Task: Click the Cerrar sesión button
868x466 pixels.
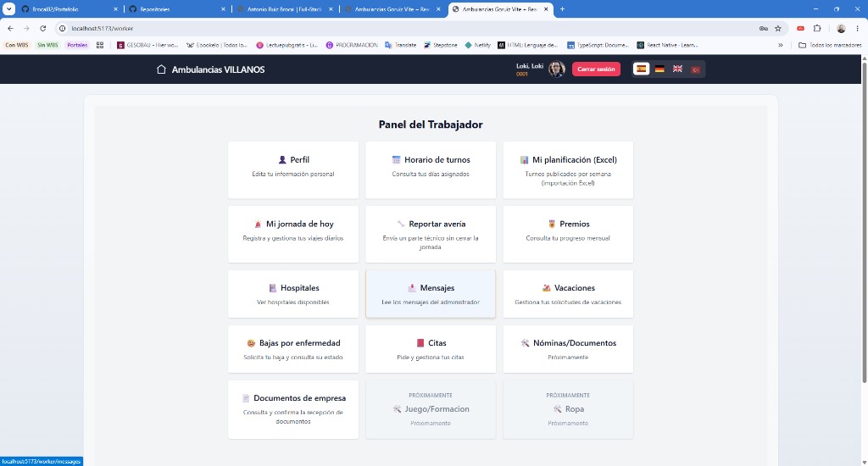Action: click(x=596, y=69)
